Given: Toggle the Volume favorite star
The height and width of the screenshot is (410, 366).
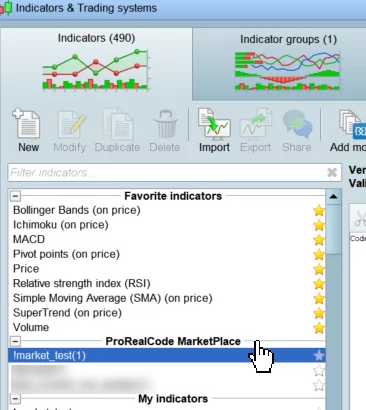Looking at the screenshot, I should (319, 328).
